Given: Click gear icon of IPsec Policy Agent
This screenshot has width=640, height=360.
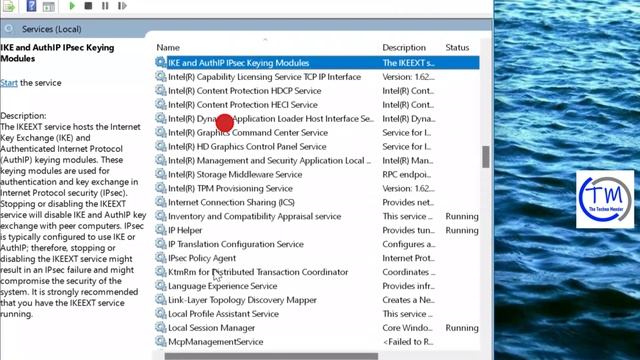Looking at the screenshot, I should point(160,258).
